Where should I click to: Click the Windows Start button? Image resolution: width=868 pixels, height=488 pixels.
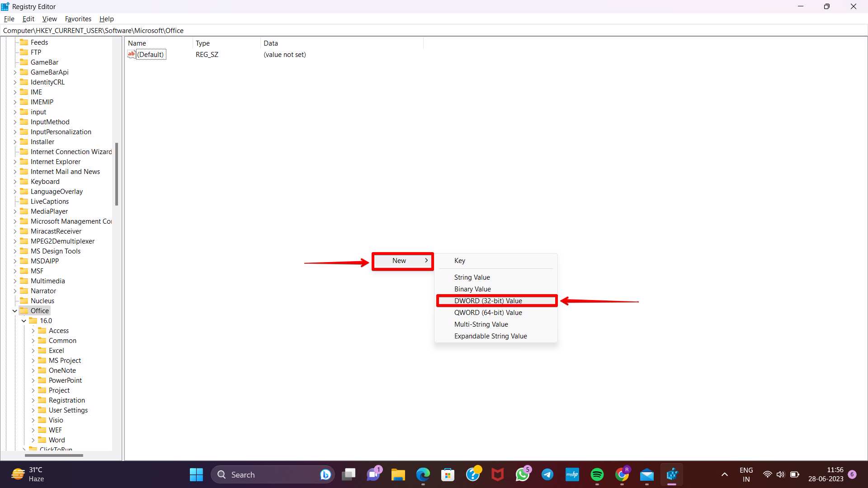click(196, 474)
